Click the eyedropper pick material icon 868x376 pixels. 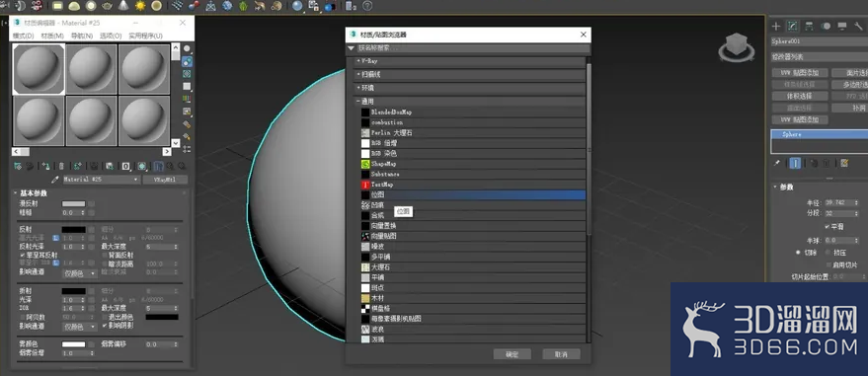click(x=54, y=180)
